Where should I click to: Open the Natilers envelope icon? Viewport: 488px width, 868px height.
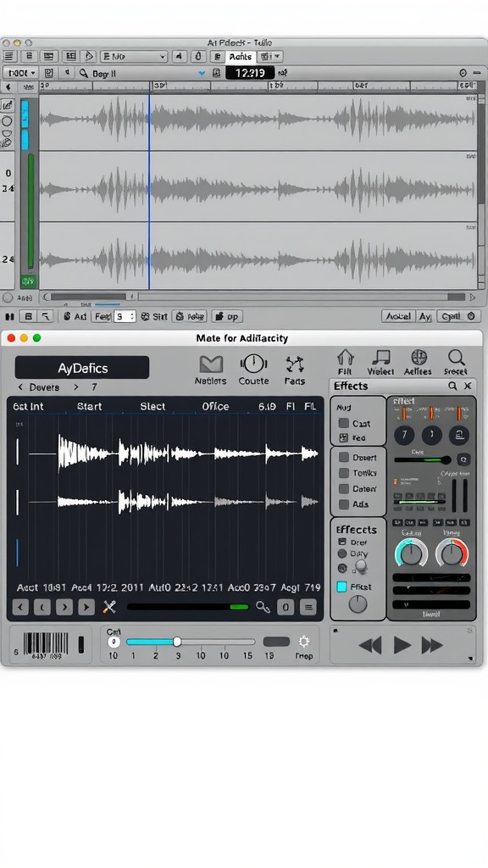coord(210,364)
